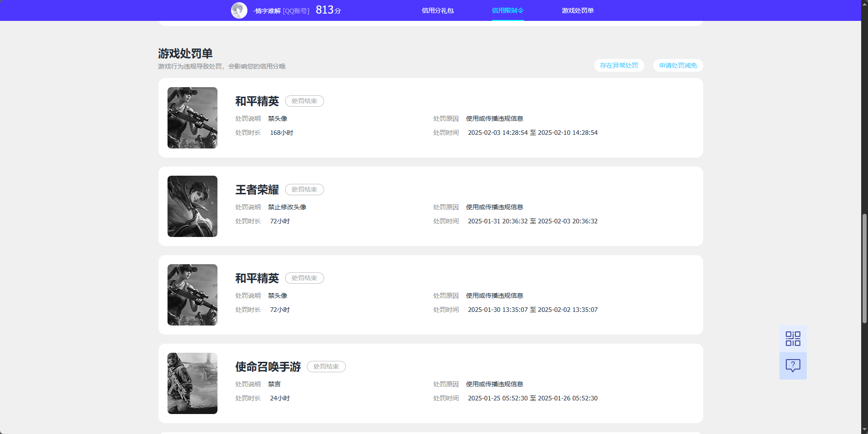Click the 处罚结束 badge on 使命召唤手游 card
868x434 pixels.
tap(326, 366)
